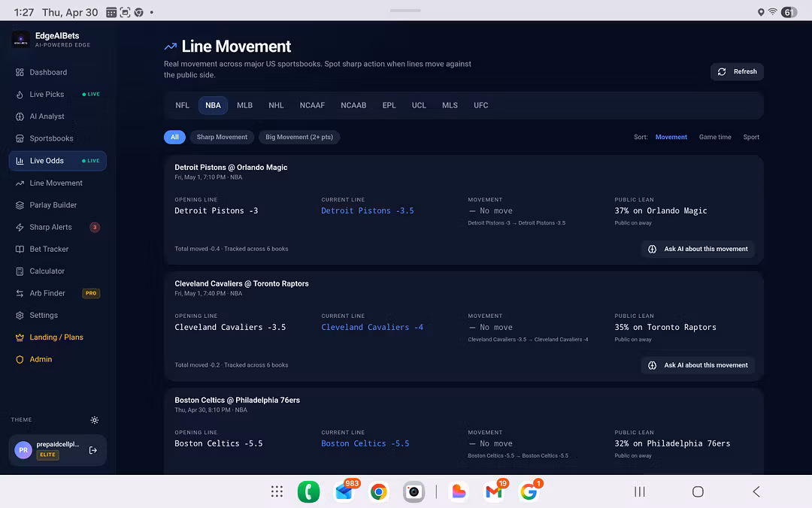The height and width of the screenshot is (508, 812).
Task: Toggle the theme sun icon
Action: coord(94,420)
